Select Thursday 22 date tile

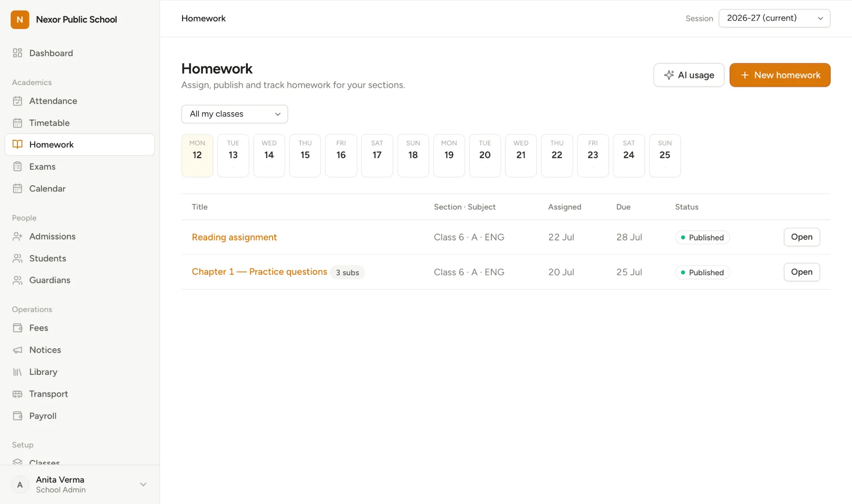coord(557,156)
